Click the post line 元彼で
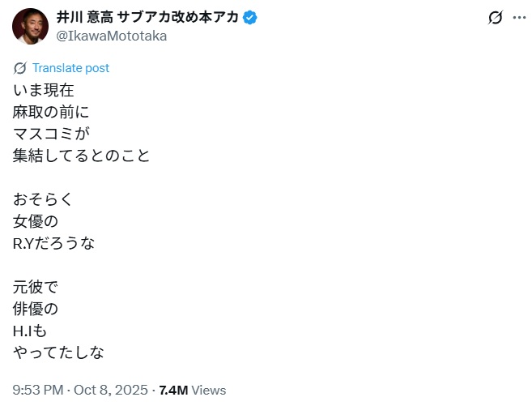This screenshot has width=532, height=410. coord(36,287)
